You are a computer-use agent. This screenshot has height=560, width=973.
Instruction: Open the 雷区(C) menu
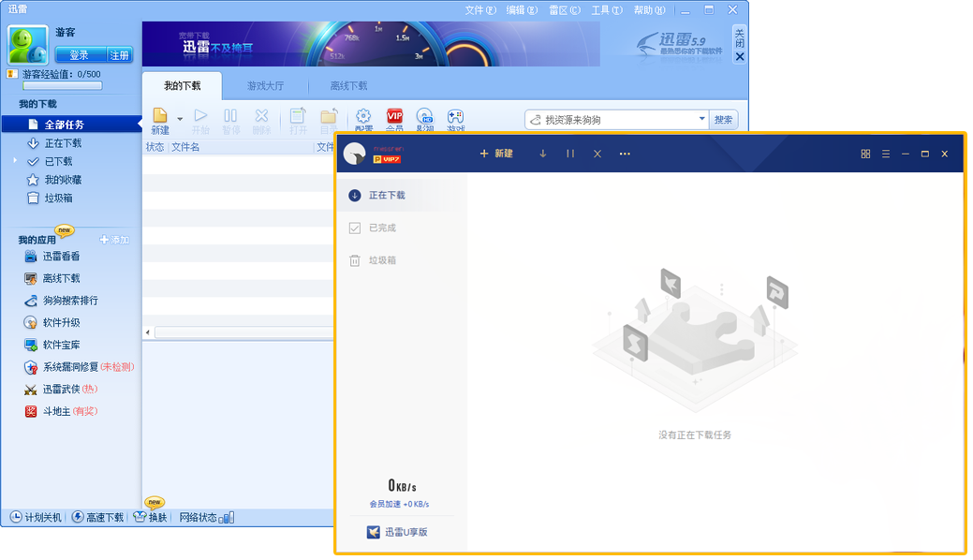565,10
